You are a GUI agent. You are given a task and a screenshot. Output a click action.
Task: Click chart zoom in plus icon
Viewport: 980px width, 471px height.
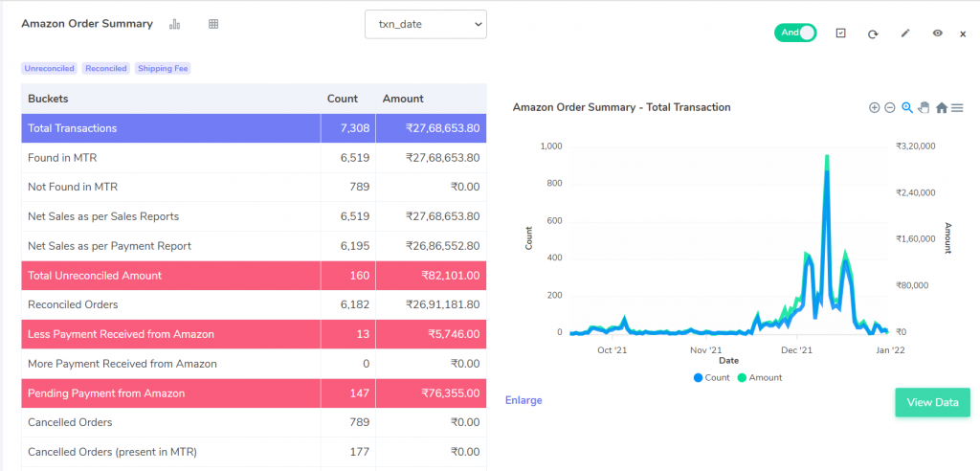[x=874, y=107]
